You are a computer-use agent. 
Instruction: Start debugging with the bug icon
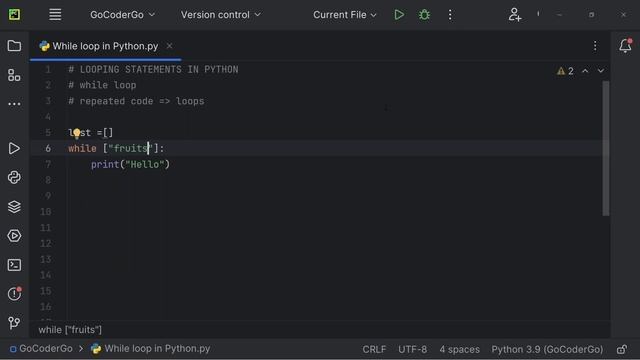click(x=424, y=15)
